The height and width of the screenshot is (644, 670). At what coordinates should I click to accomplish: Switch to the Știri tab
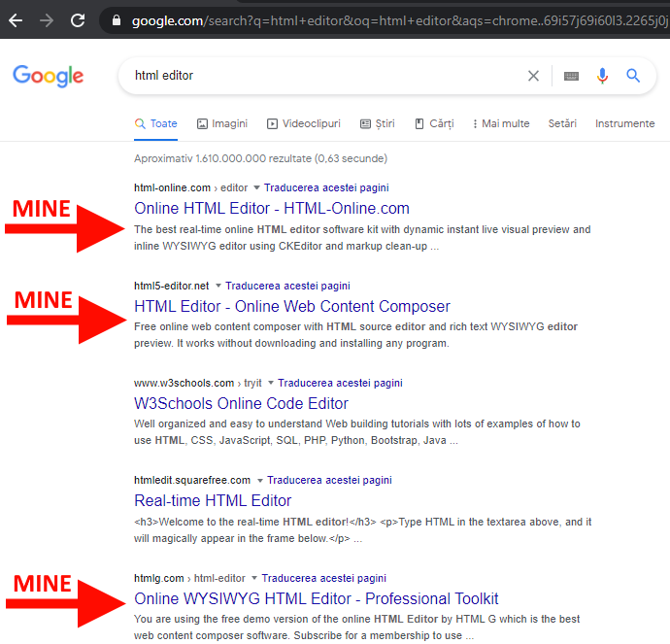click(378, 123)
